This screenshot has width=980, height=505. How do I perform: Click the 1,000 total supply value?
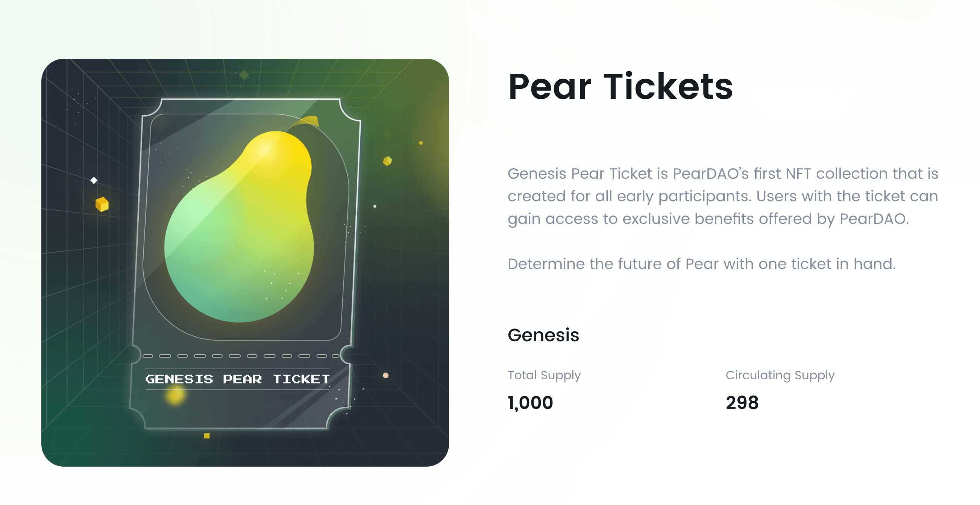coord(530,403)
